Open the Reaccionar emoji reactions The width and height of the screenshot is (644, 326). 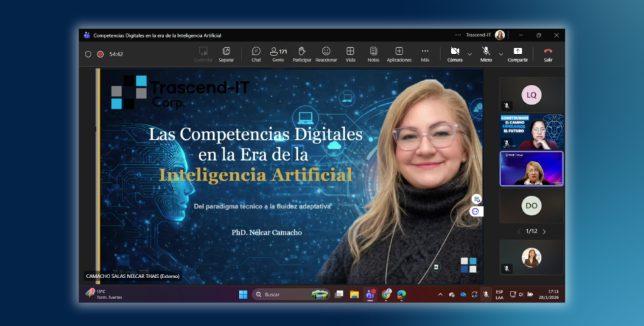[326, 54]
